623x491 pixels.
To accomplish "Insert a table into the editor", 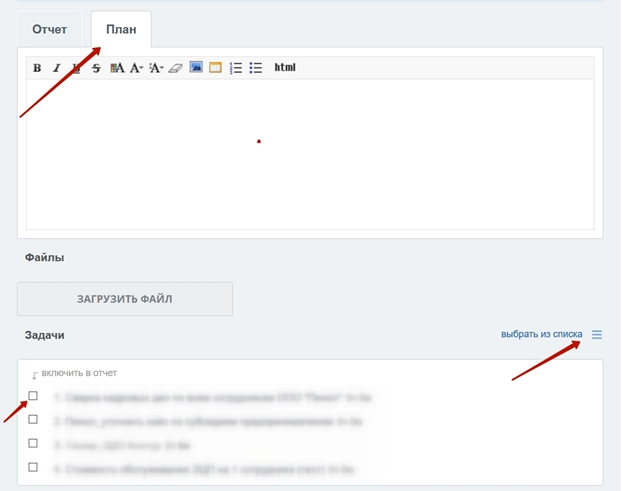I will (x=215, y=68).
